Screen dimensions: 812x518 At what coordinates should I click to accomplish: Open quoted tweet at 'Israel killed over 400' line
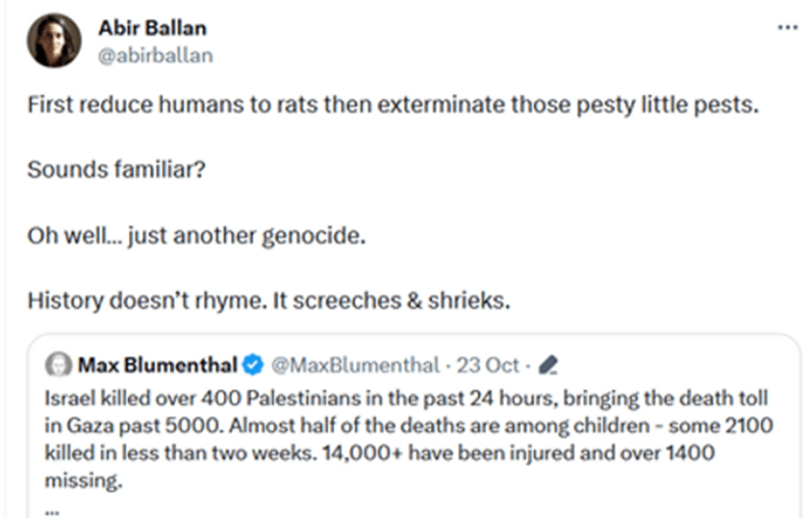pos(406,399)
